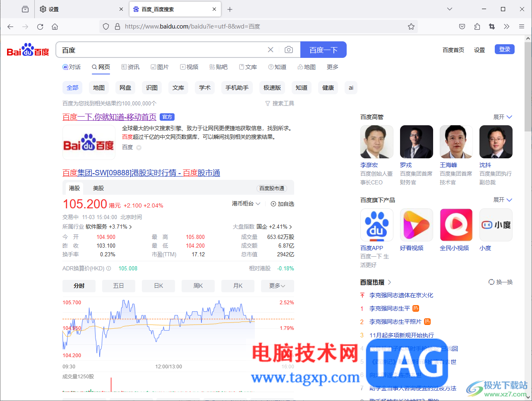
Task: Expand the 百度旗下产品 section with 展开
Action: pyautogui.click(x=503, y=200)
